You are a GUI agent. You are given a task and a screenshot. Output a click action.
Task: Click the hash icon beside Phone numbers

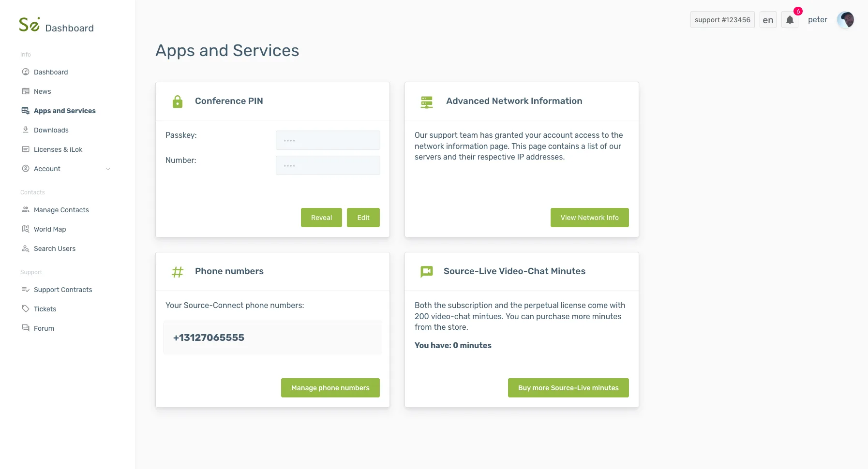click(178, 272)
